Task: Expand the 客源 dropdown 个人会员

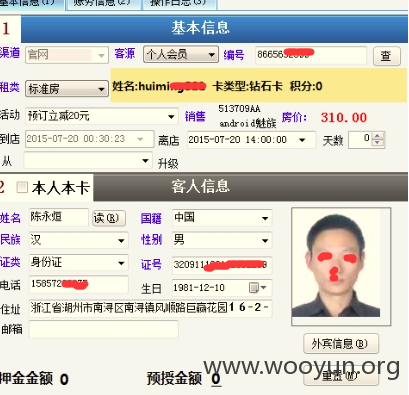Action: click(x=181, y=54)
